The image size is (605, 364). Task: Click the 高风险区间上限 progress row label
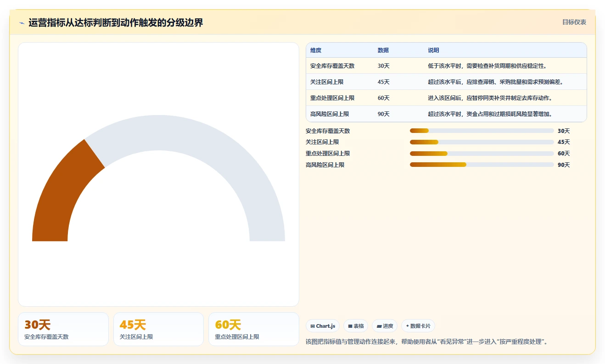pos(325,165)
